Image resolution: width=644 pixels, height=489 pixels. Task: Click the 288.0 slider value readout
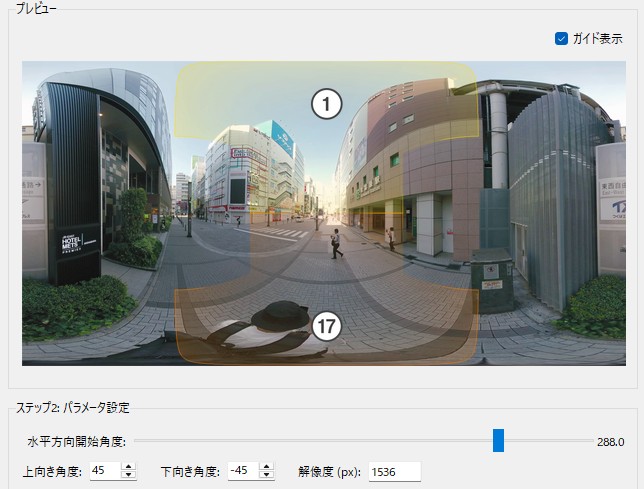610,441
